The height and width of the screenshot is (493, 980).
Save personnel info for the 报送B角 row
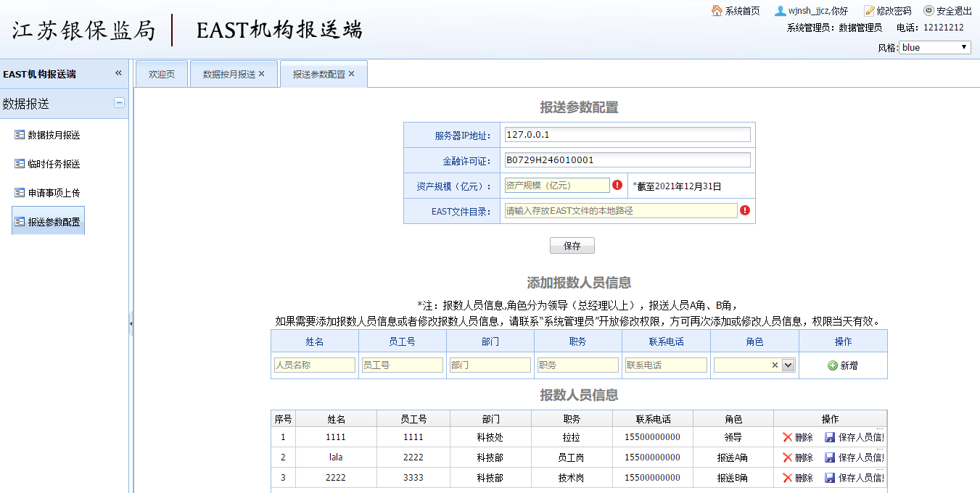click(855, 478)
